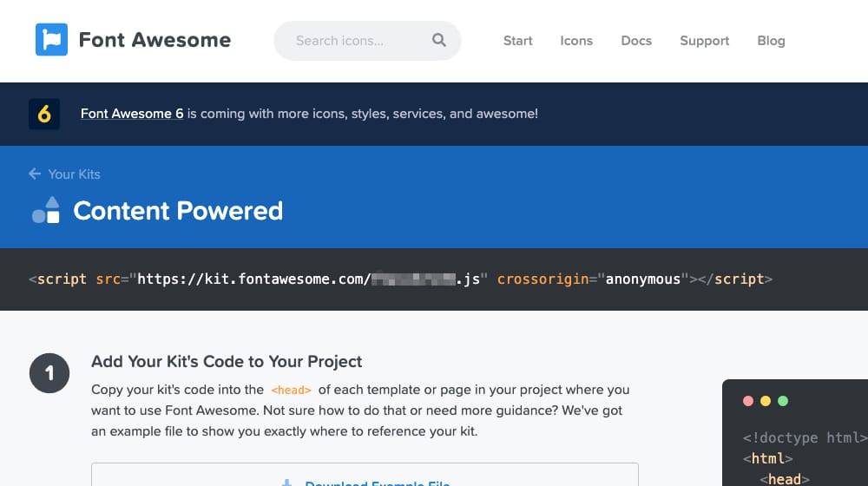Image resolution: width=868 pixels, height=486 pixels.
Task: Click the Font Awesome 6 badge icon
Action: (x=44, y=114)
